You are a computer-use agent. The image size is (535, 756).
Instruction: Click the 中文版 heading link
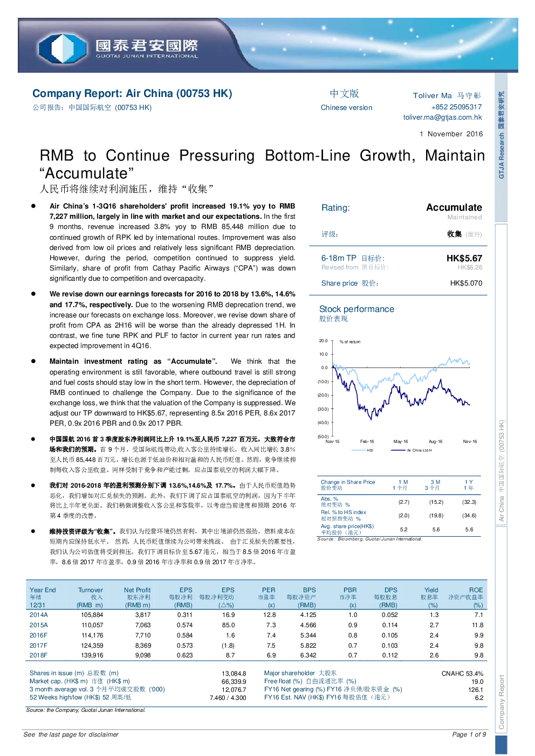coord(345,94)
